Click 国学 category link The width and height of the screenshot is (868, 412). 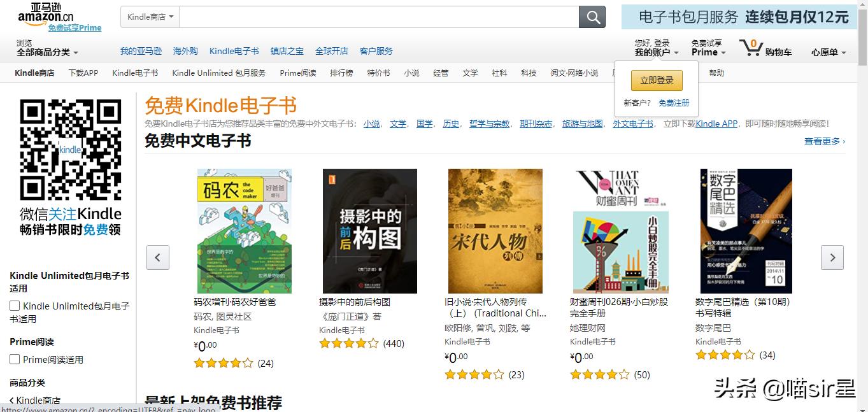coord(424,124)
